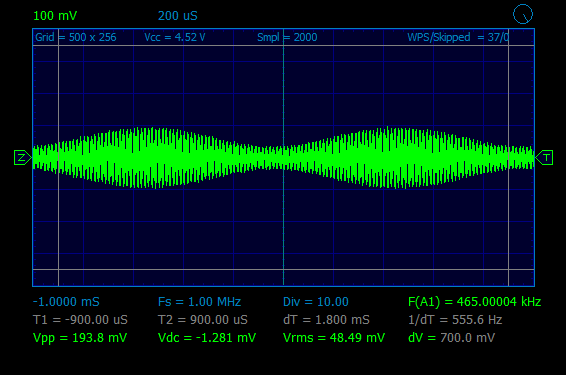Viewport: 566px width, 375px height.
Task: Click the Smpl = 2000 sample count
Action: (287, 37)
